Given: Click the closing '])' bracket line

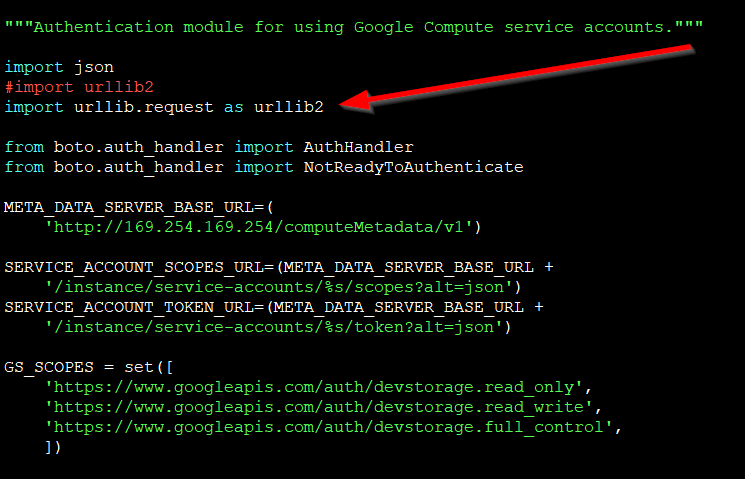Looking at the screenshot, I should click(x=54, y=448).
